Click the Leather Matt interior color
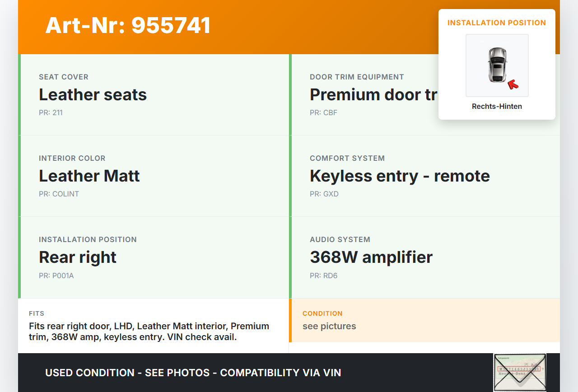 [89, 176]
